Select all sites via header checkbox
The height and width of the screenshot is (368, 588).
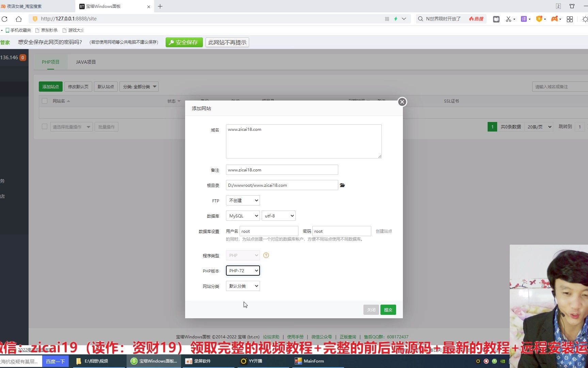[45, 101]
